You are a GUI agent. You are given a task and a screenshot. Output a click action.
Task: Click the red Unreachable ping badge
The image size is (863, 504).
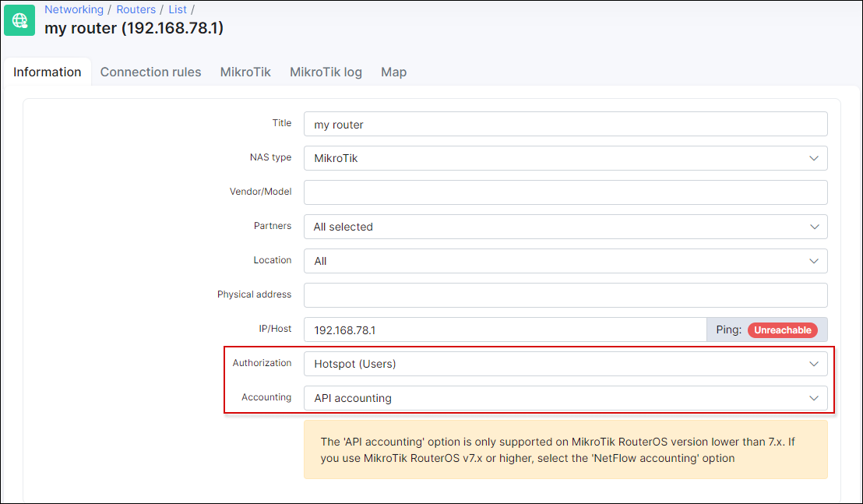[783, 330]
